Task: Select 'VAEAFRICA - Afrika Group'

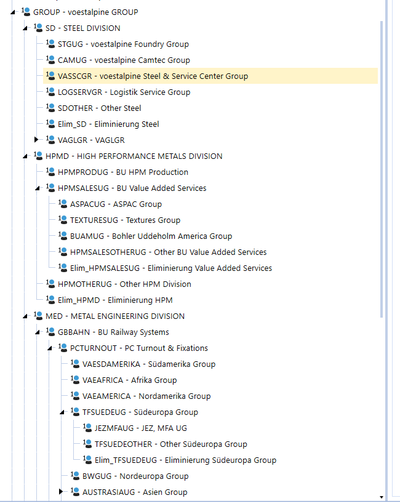Action: (x=130, y=380)
